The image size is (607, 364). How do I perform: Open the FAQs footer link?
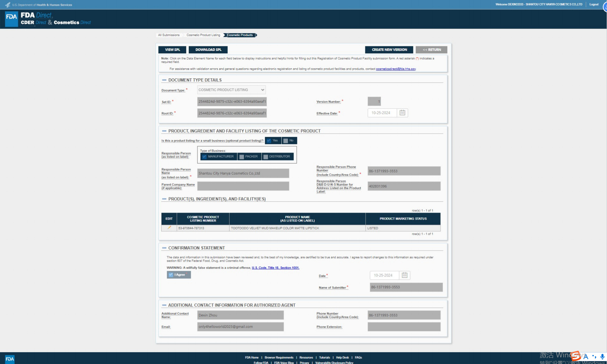[x=358, y=358]
